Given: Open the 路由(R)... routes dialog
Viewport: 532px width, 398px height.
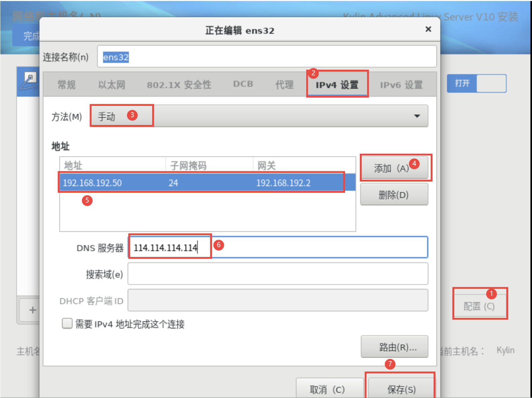Looking at the screenshot, I should coord(394,347).
